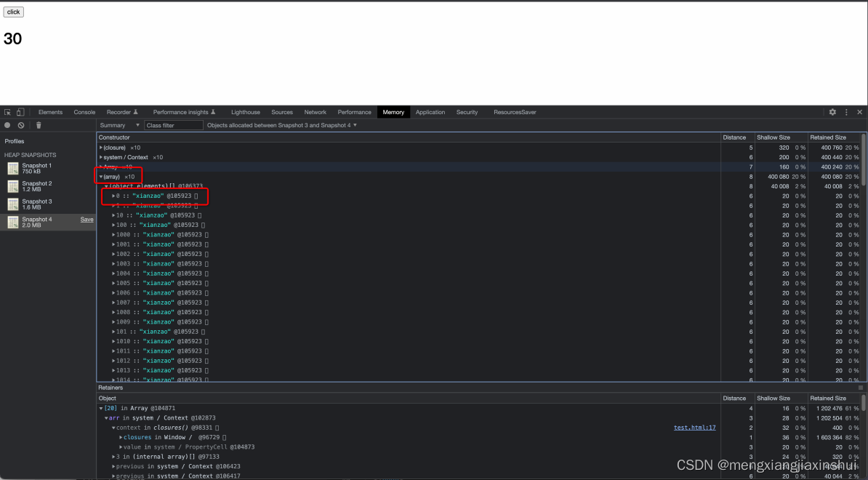This screenshot has height=480, width=868.
Task: Select the Snapshot 4 profile icon
Action: point(13,222)
